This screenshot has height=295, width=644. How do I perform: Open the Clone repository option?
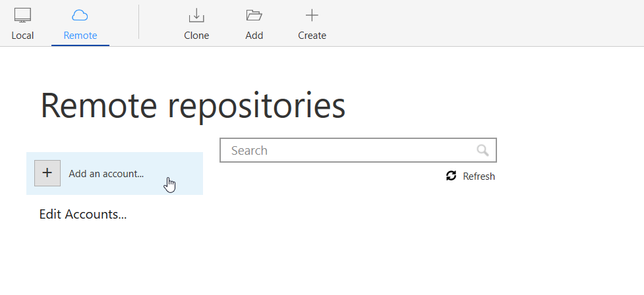[196, 24]
